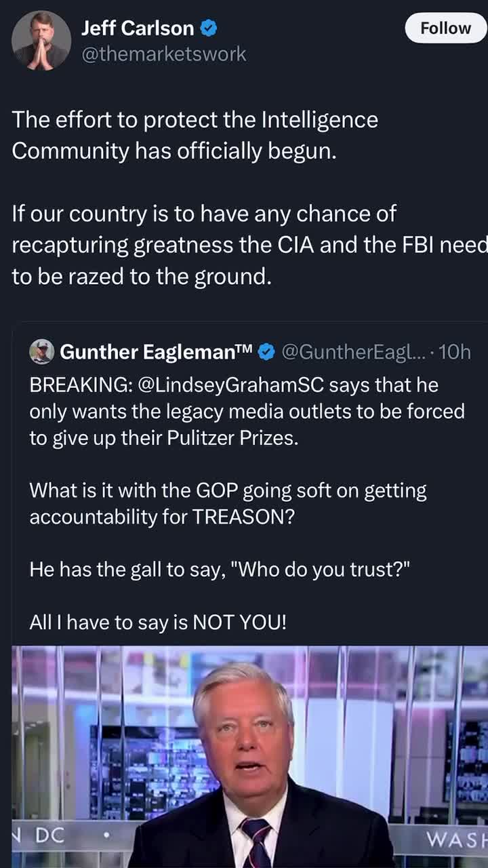Visit the @themarketswork handle

click(x=164, y=54)
